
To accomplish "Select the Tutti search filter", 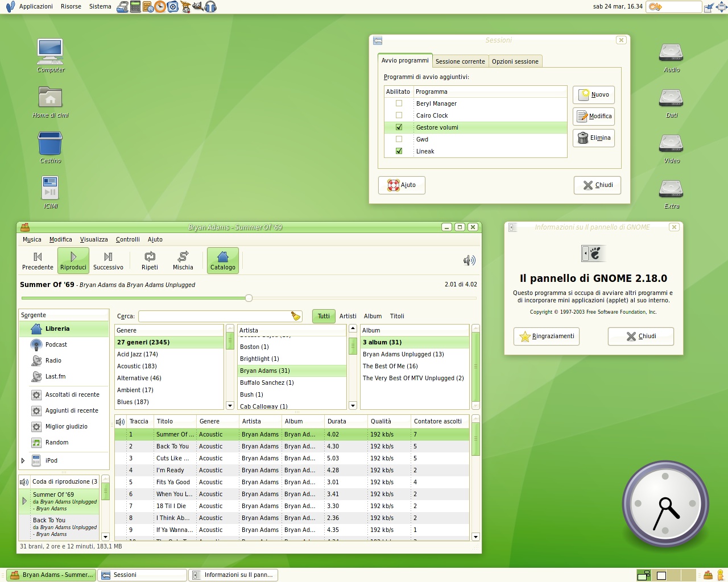I will click(324, 316).
